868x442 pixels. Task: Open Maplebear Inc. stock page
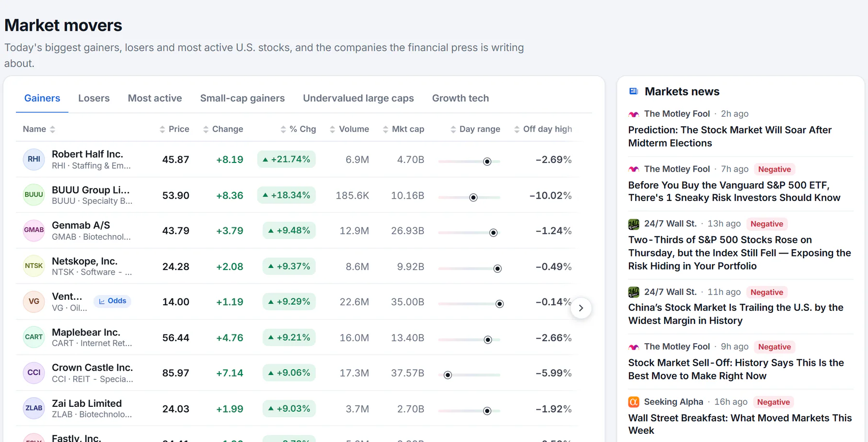click(86, 332)
